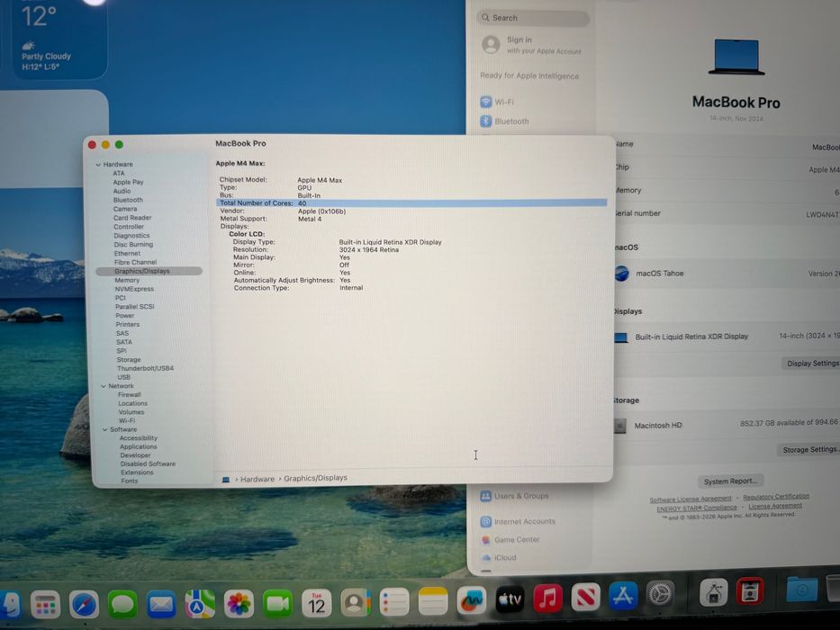Viewport: 840px width, 630px height.
Task: Open Freeform app in the Dock
Action: pos(472,600)
